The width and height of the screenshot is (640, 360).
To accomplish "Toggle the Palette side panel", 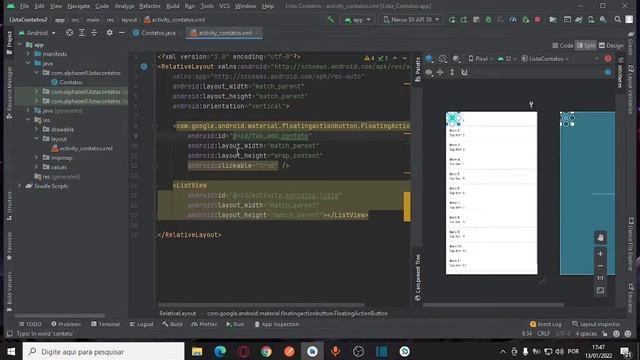I will click(x=418, y=69).
